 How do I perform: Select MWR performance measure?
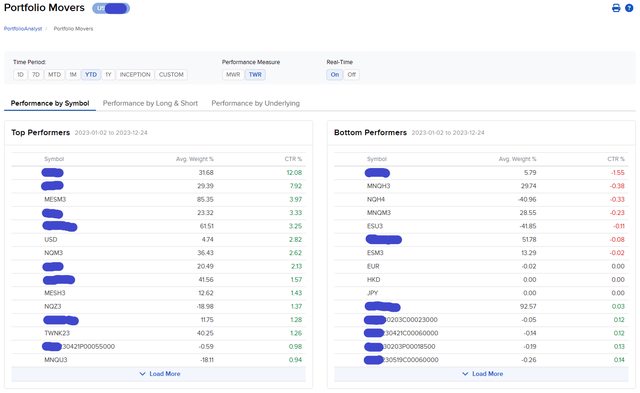pyautogui.click(x=233, y=75)
